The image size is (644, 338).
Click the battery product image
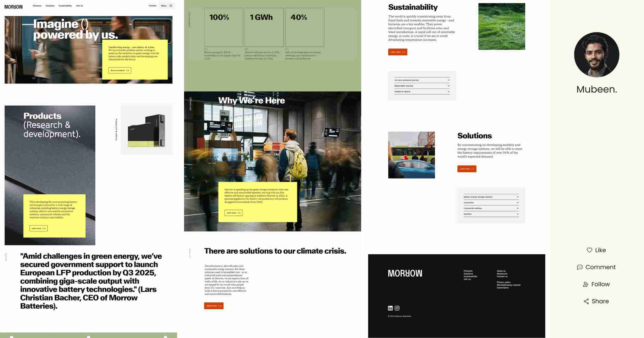click(x=147, y=130)
